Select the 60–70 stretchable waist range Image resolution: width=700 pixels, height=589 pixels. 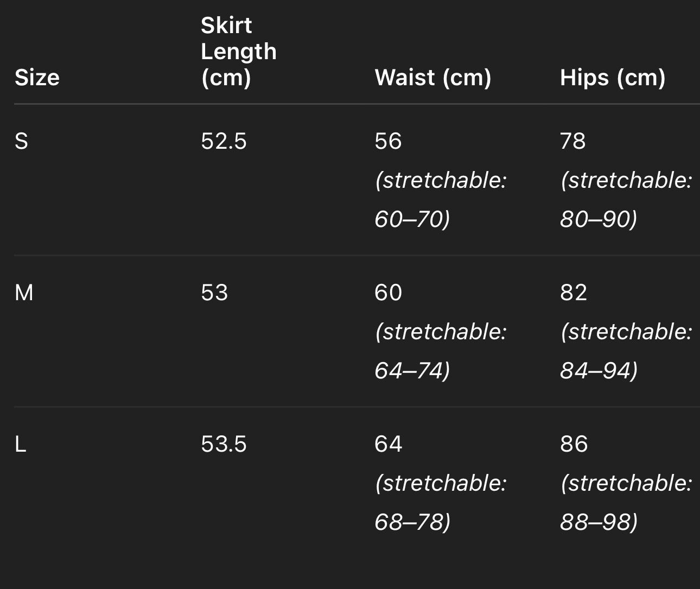click(x=412, y=219)
